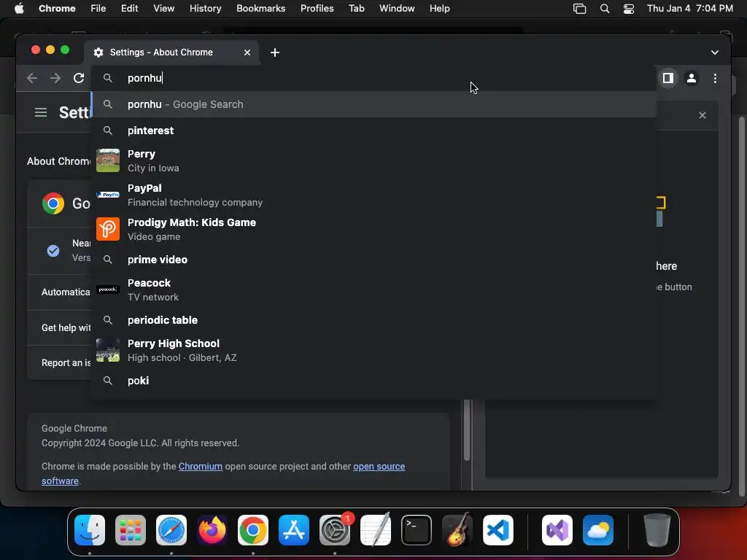The width and height of the screenshot is (747, 560).
Task: Open the Tab menu
Action: point(356,9)
